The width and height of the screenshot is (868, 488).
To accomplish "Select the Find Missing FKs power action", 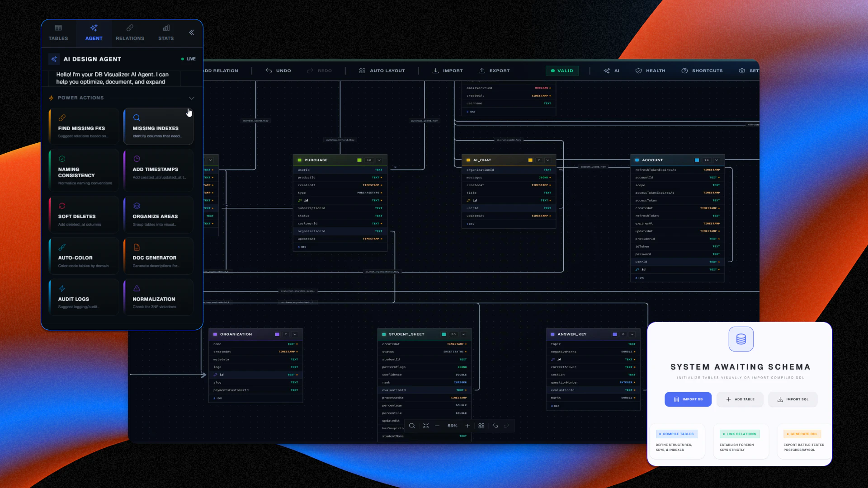I will (84, 127).
